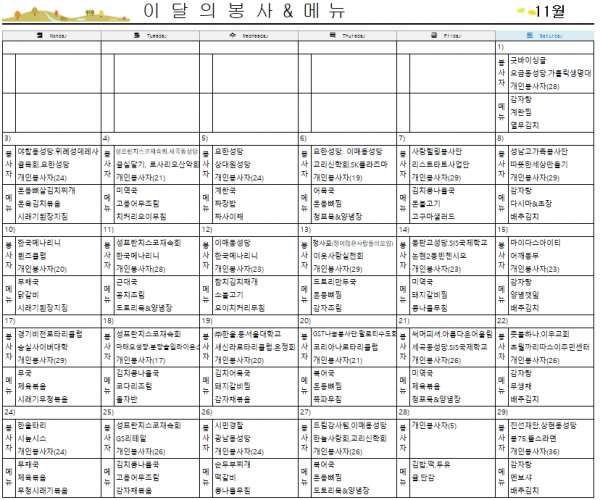The width and height of the screenshot is (600, 500).
Task: Click the icon beside the Wednesday header
Action: [231, 36]
